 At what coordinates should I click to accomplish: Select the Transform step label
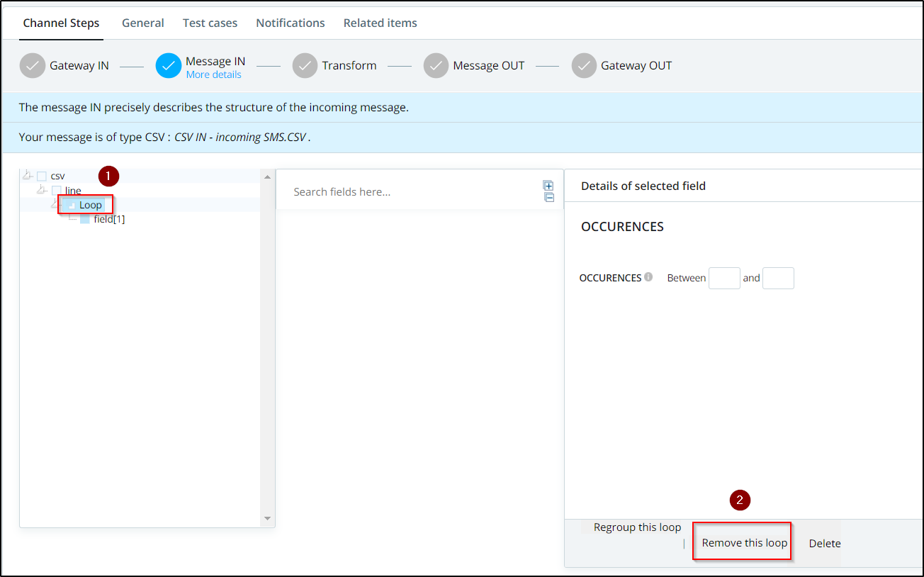coord(349,65)
